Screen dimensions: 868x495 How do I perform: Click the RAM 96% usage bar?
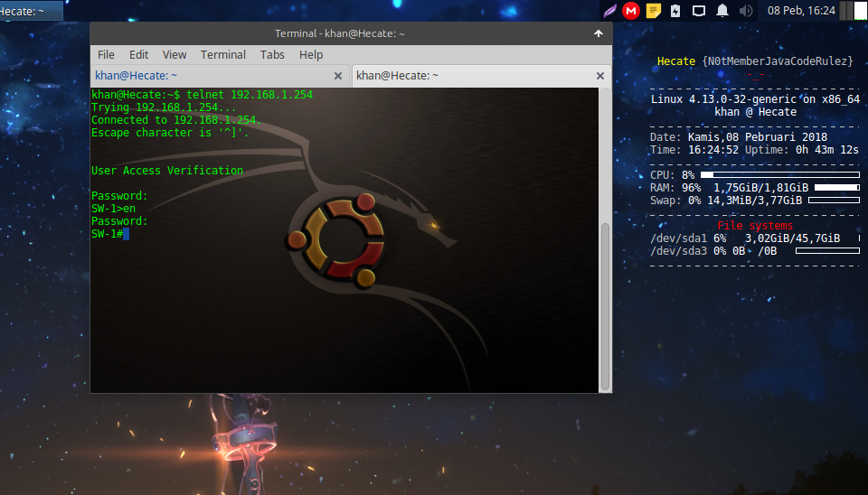837,188
